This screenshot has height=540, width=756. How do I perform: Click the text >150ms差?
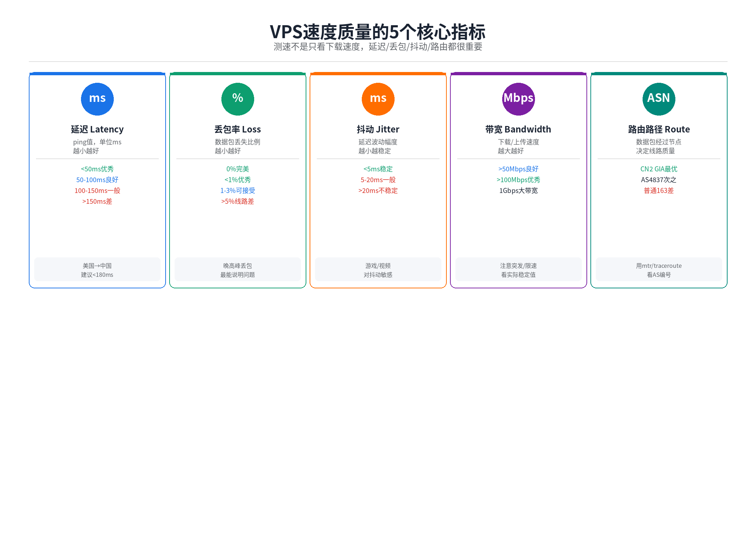pos(97,201)
